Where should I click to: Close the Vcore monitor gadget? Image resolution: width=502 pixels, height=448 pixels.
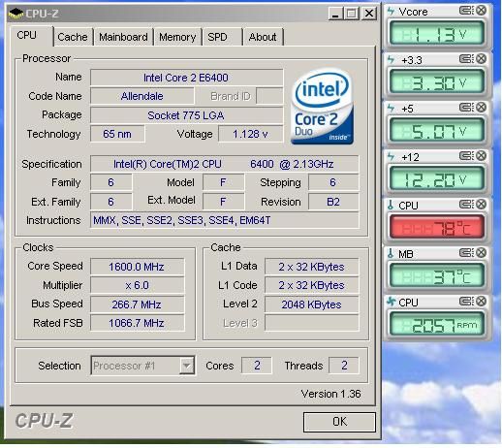click(481, 11)
